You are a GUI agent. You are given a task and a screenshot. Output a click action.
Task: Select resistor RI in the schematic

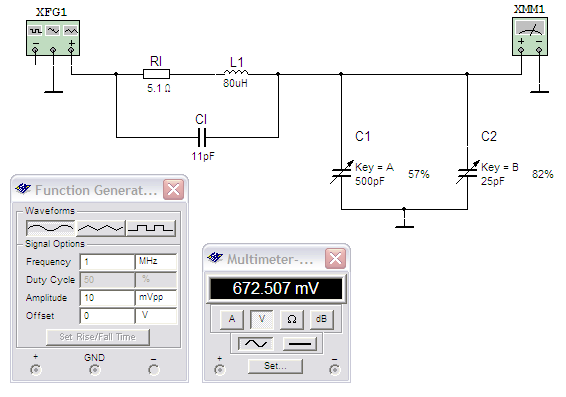[x=156, y=74]
